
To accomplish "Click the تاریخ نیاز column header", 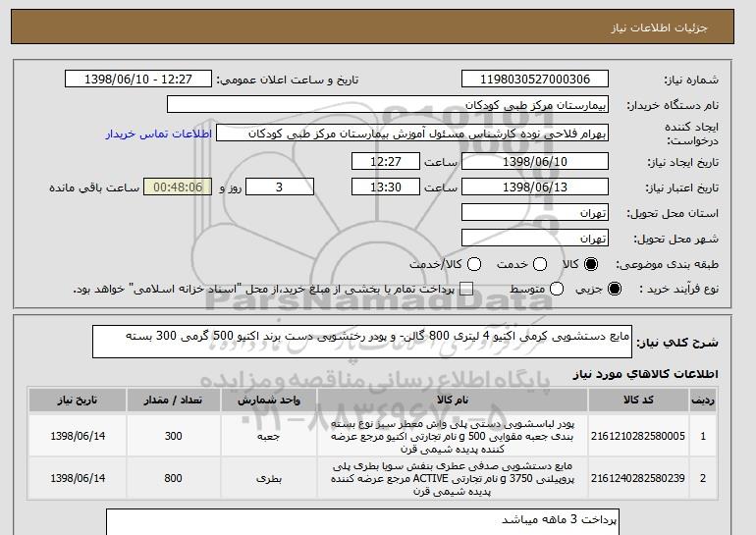I will click(78, 401).
